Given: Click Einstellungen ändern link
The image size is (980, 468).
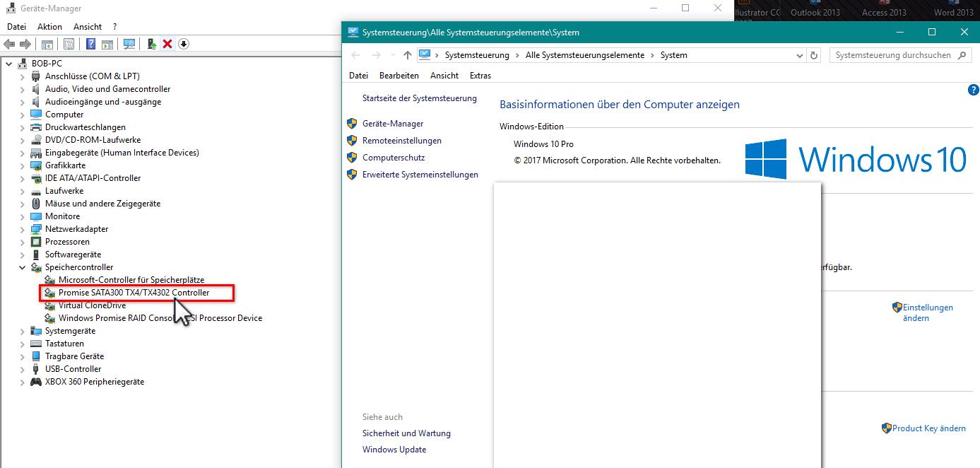Looking at the screenshot, I should (x=928, y=312).
